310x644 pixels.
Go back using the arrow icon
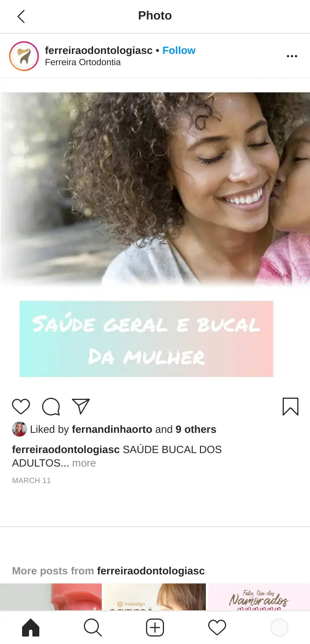(x=21, y=16)
